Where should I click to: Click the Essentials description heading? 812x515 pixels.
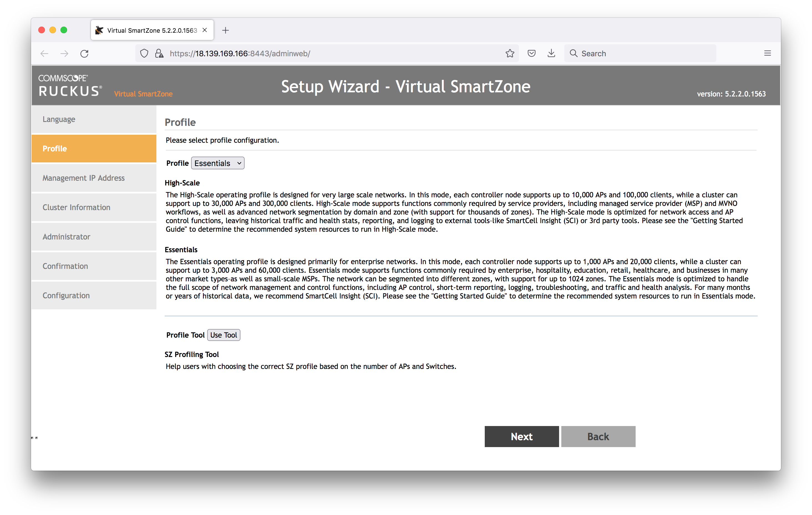point(181,249)
